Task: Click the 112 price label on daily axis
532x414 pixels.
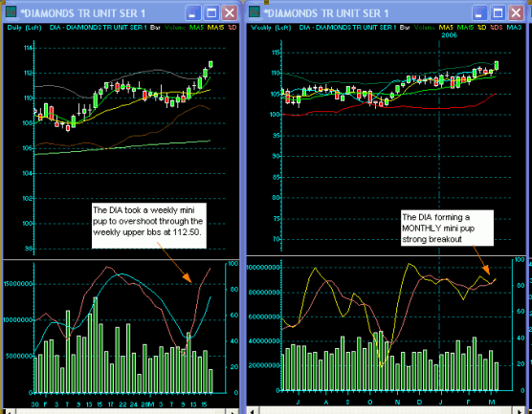Action: click(28, 73)
